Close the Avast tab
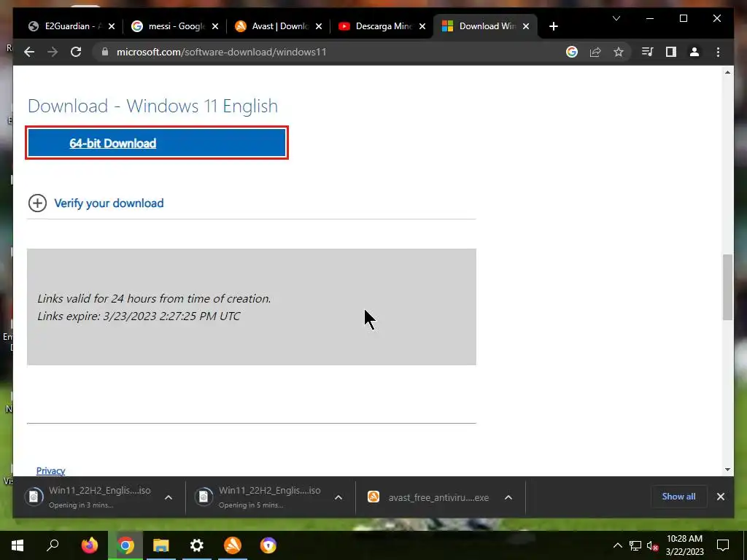Viewport: 747px width, 560px height. pyautogui.click(x=319, y=26)
